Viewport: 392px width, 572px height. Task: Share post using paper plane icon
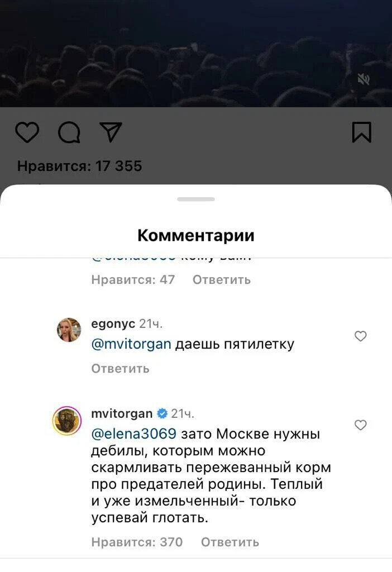tap(111, 132)
